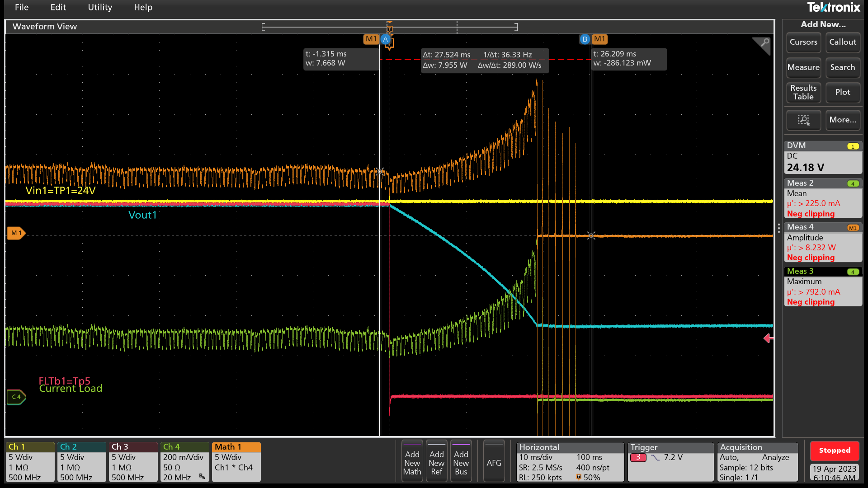
Task: Click the AFG button
Action: tap(494, 461)
